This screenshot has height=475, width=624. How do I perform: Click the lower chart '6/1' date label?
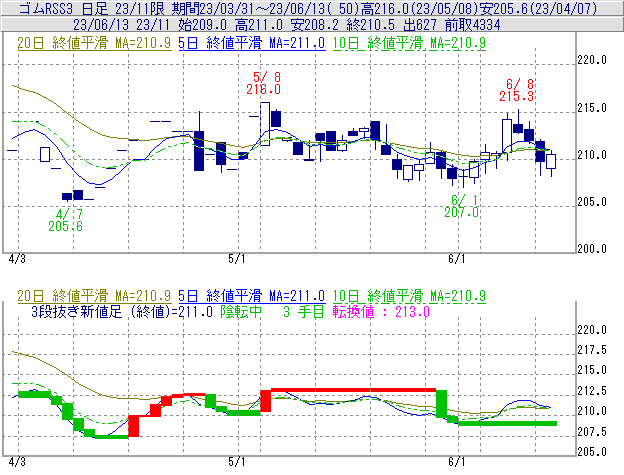pos(456,462)
